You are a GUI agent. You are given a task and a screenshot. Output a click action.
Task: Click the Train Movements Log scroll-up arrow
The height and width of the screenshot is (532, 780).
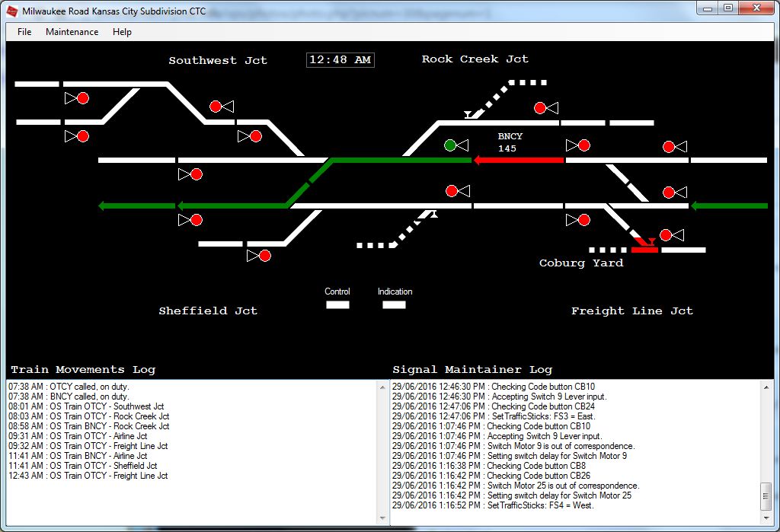tap(382, 387)
